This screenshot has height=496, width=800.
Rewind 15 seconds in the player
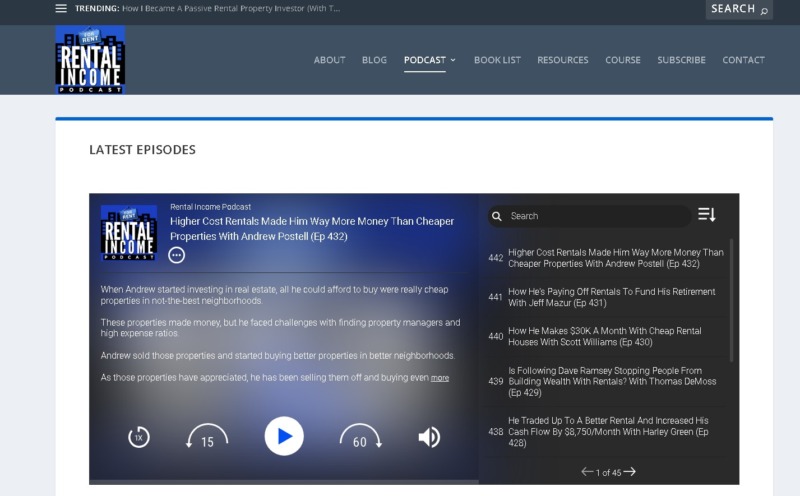pyautogui.click(x=207, y=436)
